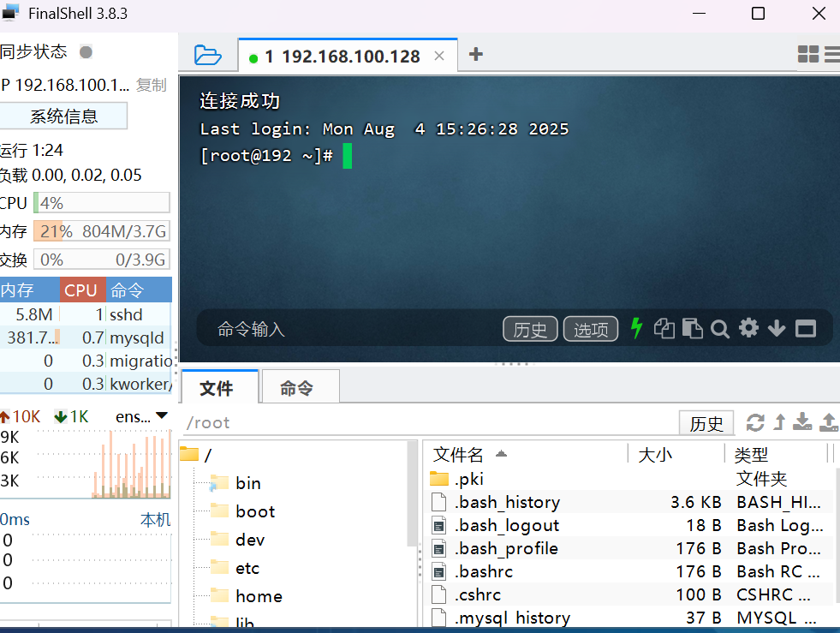Select the etc folder in tree
Screen dimensions: 840x633
235,568
